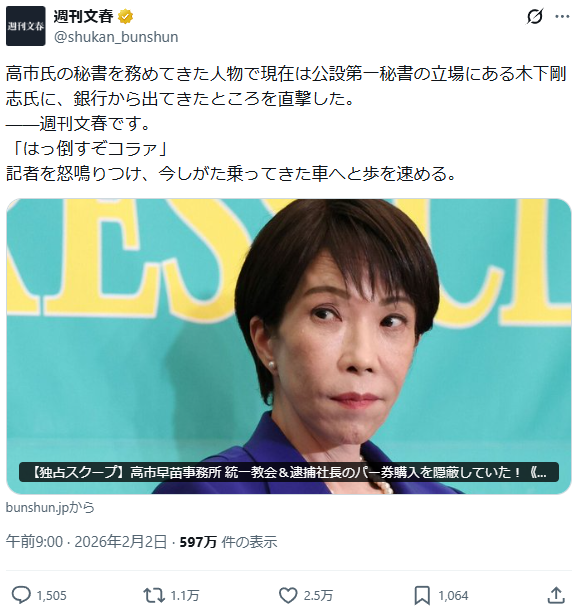Click the 2.5万 likes count
The width and height of the screenshot is (579, 614).
point(318,596)
